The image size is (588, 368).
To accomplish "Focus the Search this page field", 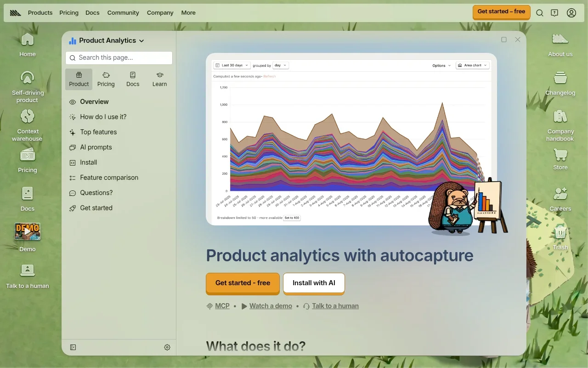I will coord(119,58).
